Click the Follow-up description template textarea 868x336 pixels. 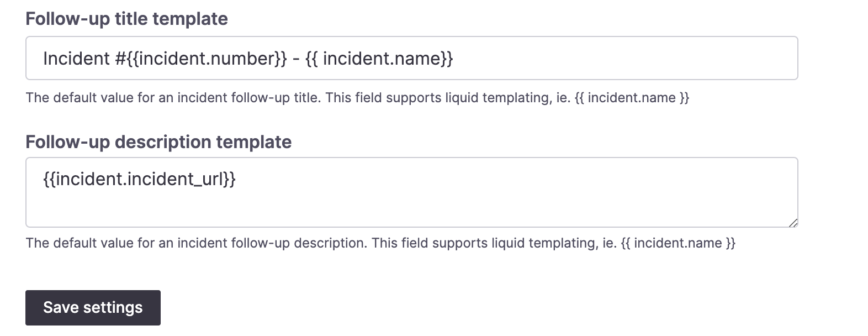tap(411, 192)
